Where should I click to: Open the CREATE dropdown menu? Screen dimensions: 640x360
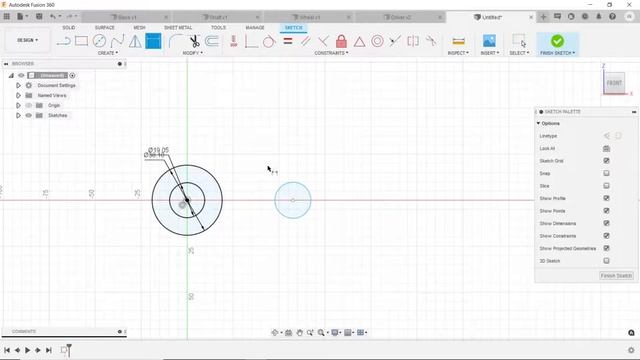(x=108, y=53)
